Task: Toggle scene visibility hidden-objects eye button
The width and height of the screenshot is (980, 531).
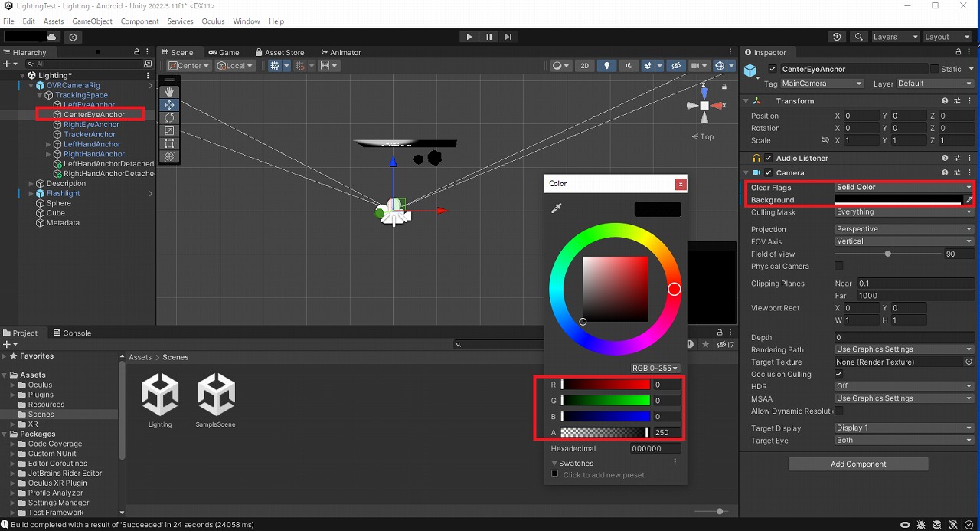Action: [675, 66]
